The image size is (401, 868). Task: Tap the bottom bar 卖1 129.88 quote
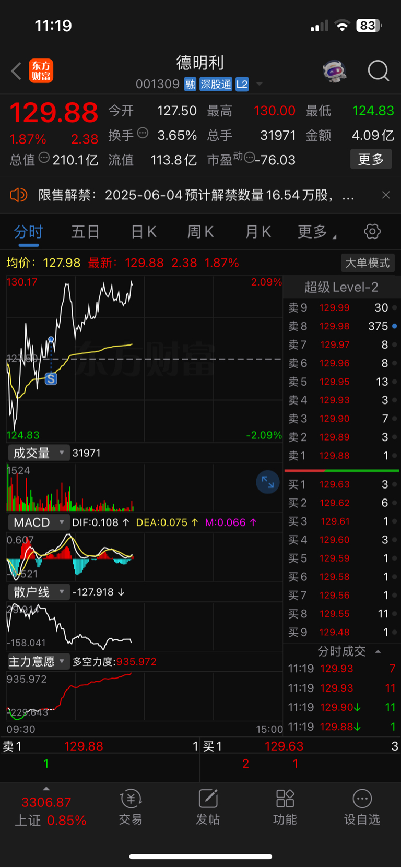point(100,746)
